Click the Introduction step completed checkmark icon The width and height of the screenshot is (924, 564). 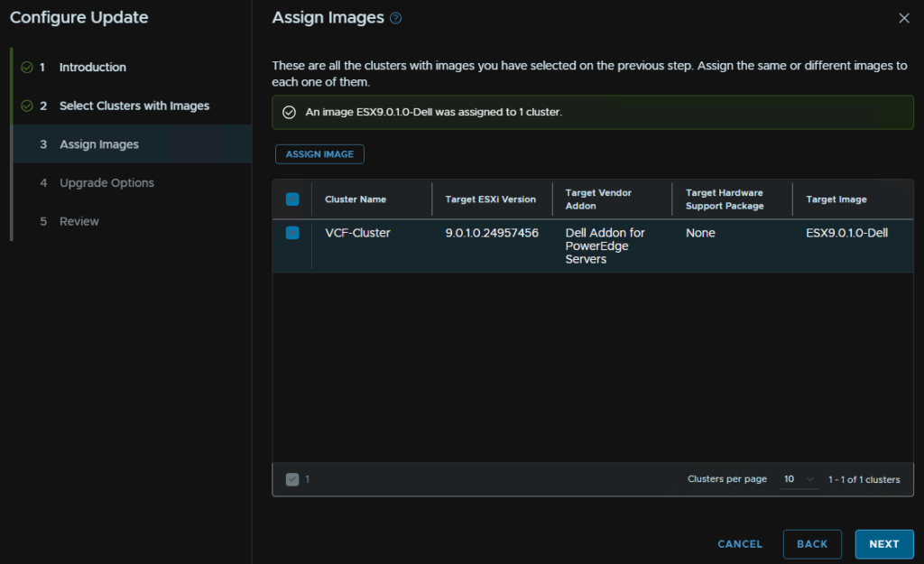tap(27, 68)
